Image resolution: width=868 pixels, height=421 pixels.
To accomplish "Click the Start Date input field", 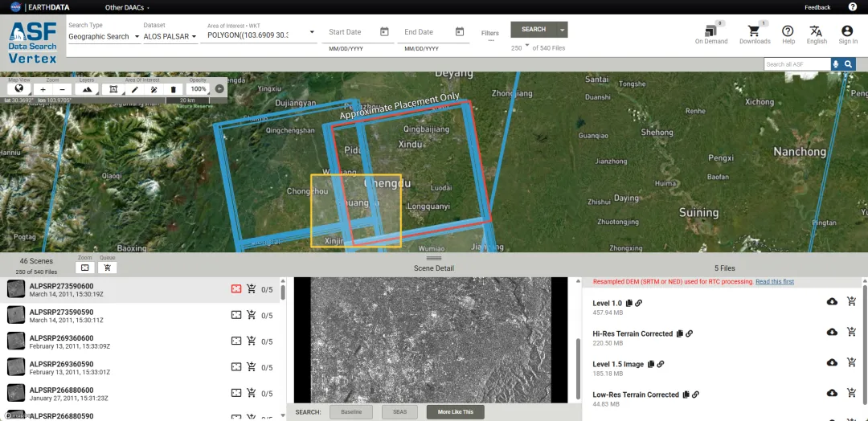I will coord(353,32).
